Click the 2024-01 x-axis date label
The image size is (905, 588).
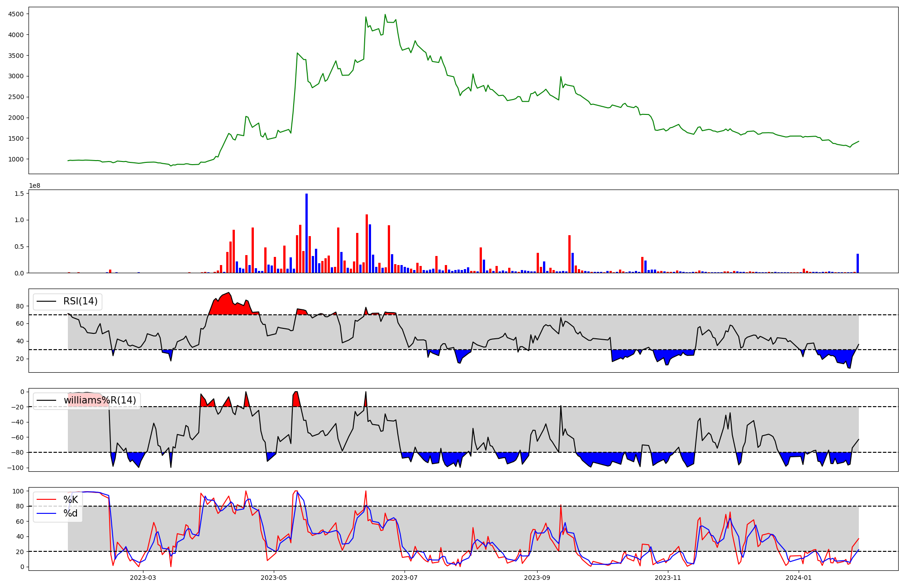click(799, 578)
